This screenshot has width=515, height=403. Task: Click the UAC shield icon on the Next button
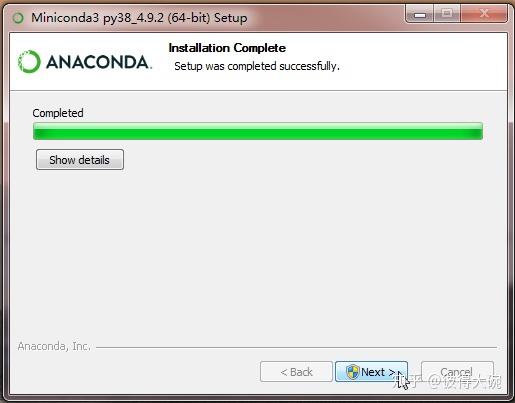(x=352, y=372)
